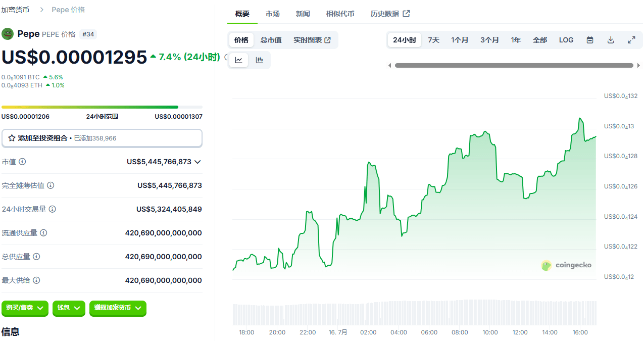Expand market cap value dropdown chevron
This screenshot has height=341, width=644.
[197, 162]
